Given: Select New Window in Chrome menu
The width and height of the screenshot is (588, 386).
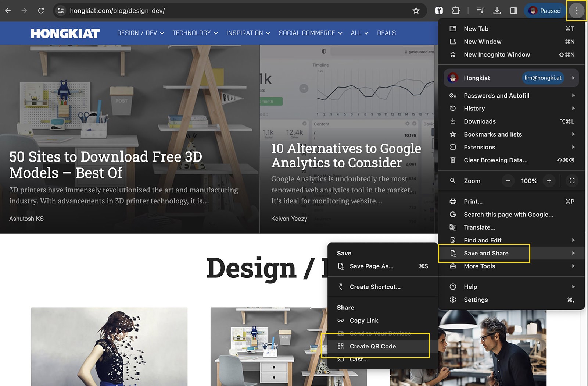Looking at the screenshot, I should (x=511, y=42).
